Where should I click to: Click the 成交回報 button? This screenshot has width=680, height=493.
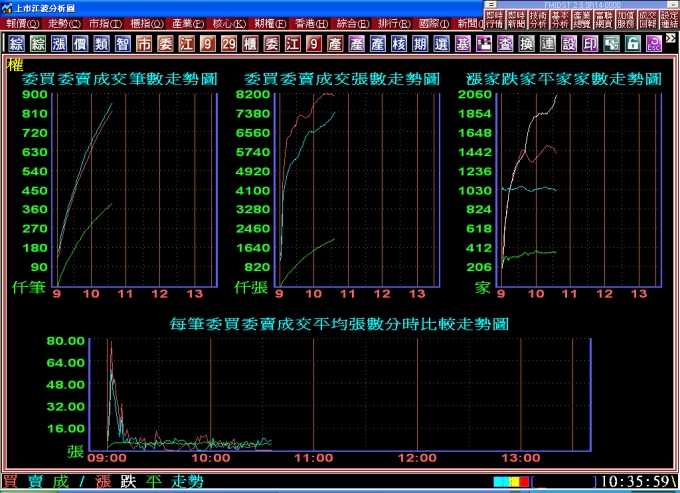[647, 20]
